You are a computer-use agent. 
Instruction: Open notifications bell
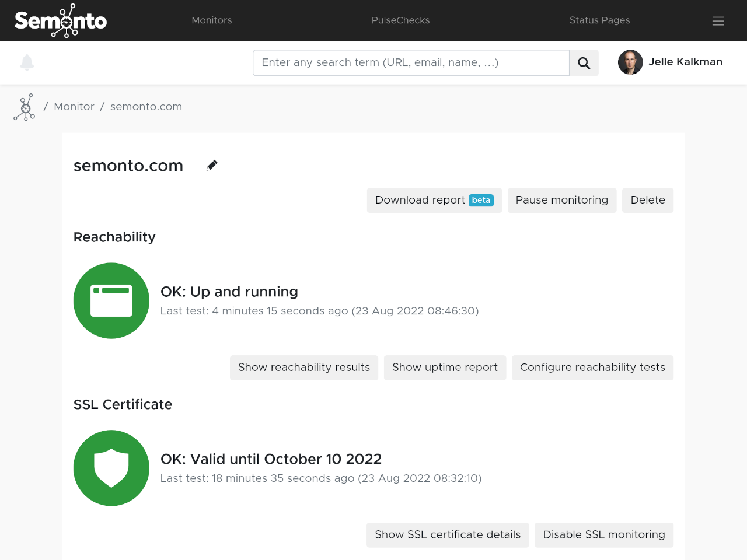pyautogui.click(x=27, y=62)
